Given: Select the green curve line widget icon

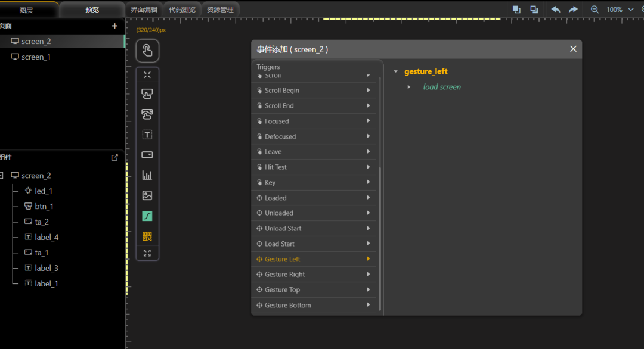Looking at the screenshot, I should pos(147,216).
